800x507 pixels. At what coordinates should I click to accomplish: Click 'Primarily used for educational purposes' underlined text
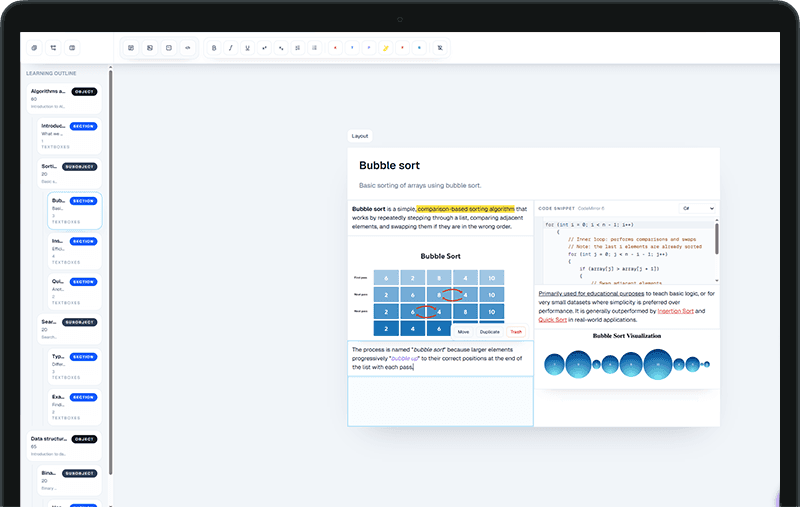point(591,294)
